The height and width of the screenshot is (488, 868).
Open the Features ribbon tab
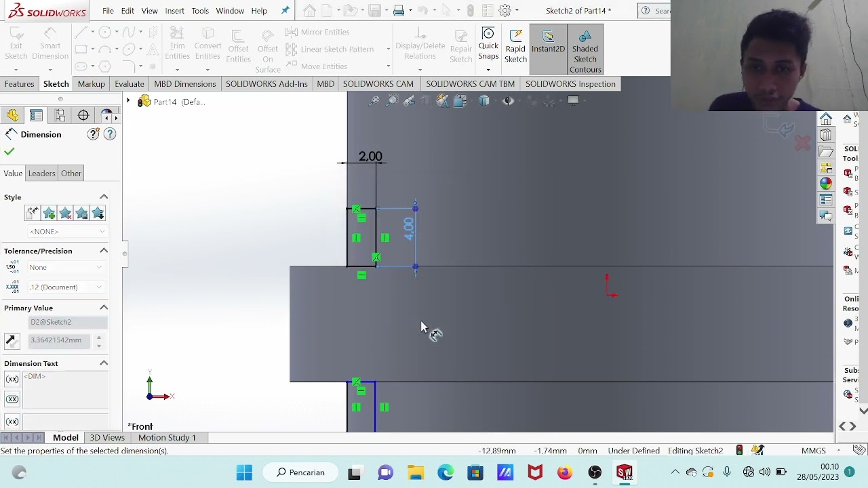[x=19, y=84]
